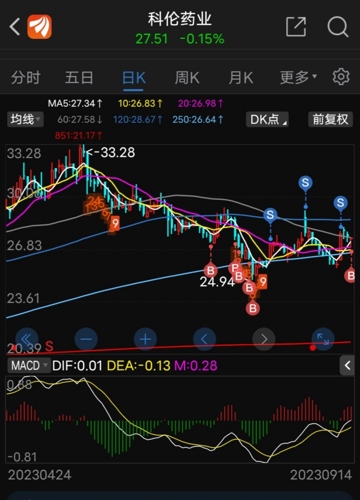Image resolution: width=360 pixels, height=500 pixels.
Task: Move chart left with arrow button
Action: tap(204, 339)
